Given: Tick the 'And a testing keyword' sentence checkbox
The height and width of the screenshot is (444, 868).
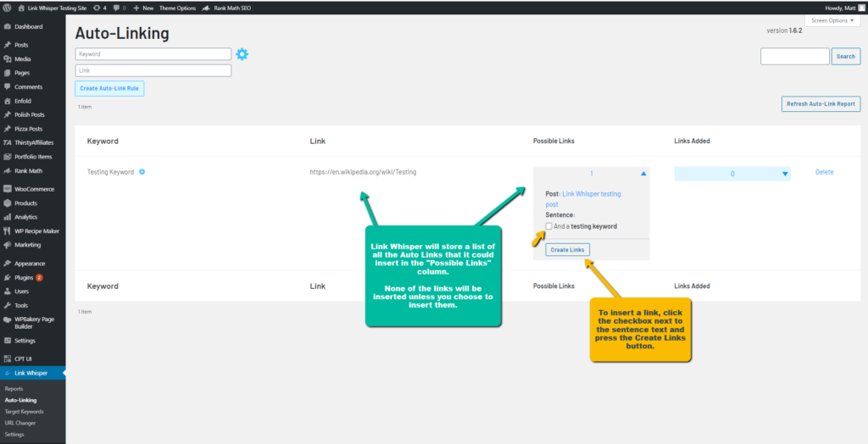Looking at the screenshot, I should click(548, 226).
